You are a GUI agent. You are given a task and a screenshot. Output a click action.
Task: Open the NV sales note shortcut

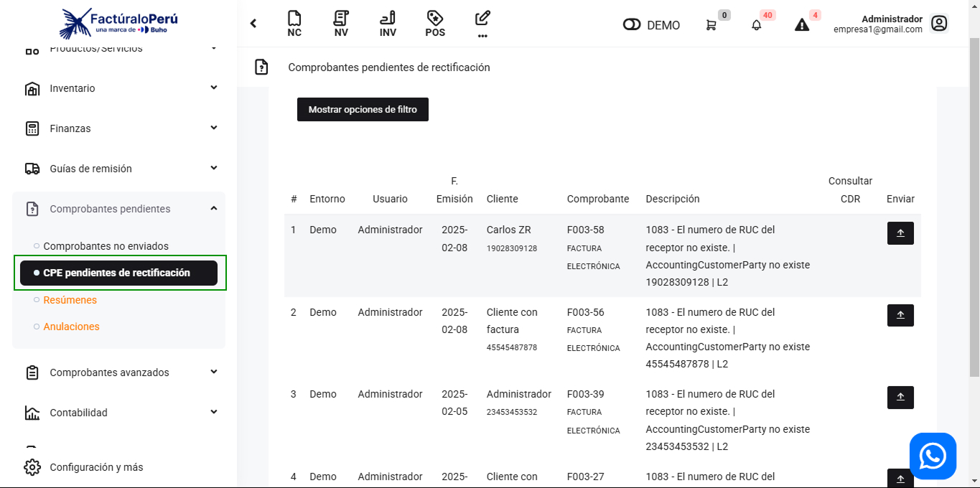tap(341, 24)
